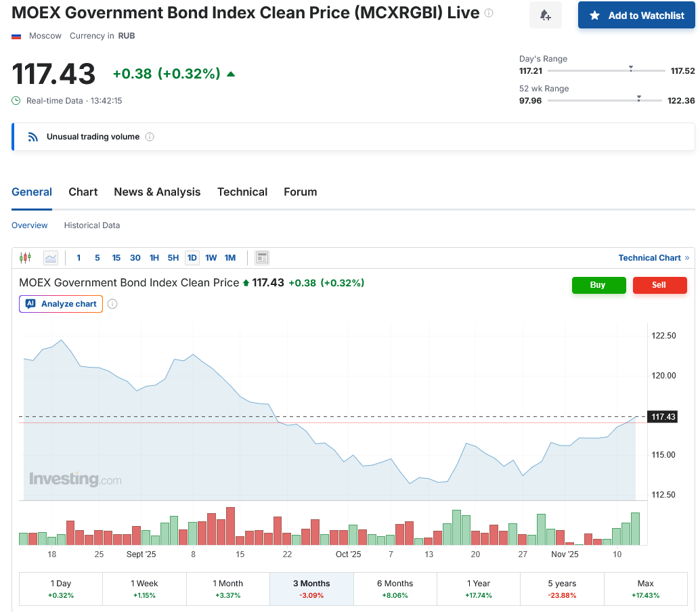Screen dimensions: 700x612
Task: Click the 122.50 axis label
Action: [664, 336]
